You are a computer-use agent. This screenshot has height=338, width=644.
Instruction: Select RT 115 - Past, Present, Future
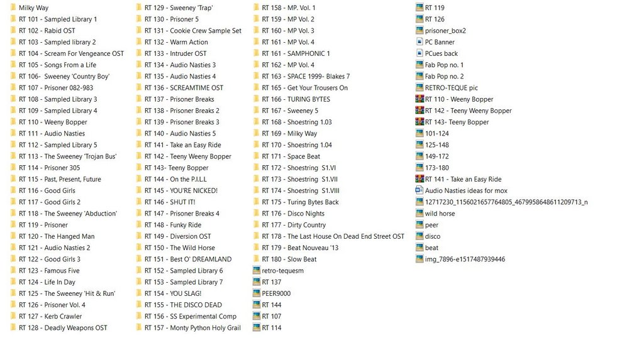click(x=60, y=179)
